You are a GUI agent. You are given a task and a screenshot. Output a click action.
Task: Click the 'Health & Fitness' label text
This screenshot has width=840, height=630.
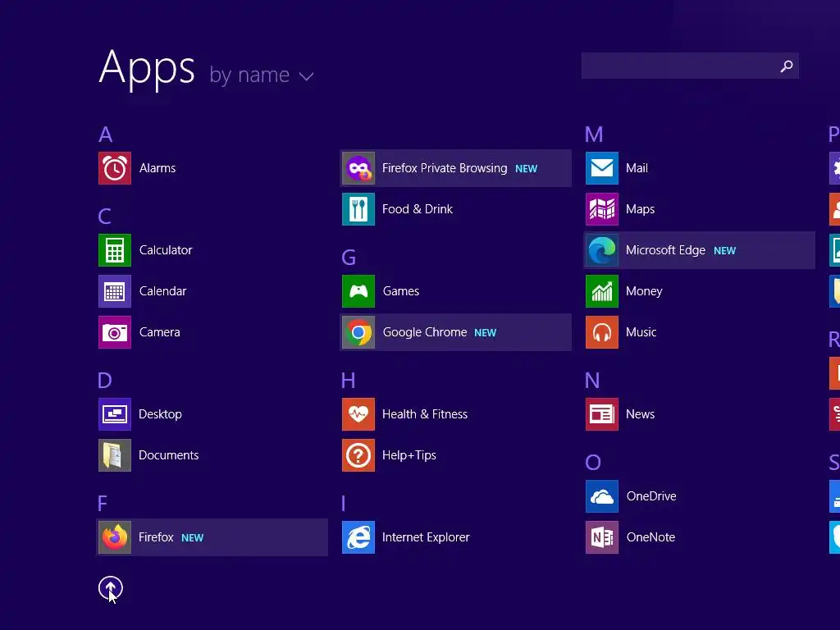(425, 414)
